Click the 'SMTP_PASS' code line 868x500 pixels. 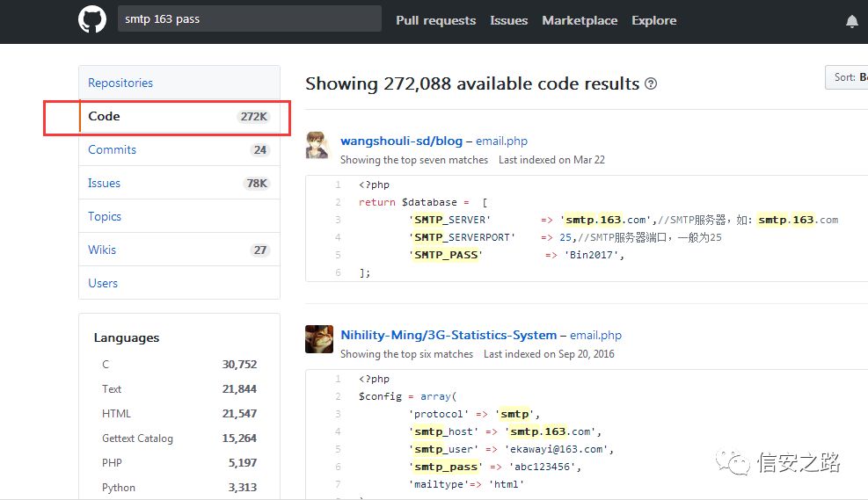tap(518, 255)
